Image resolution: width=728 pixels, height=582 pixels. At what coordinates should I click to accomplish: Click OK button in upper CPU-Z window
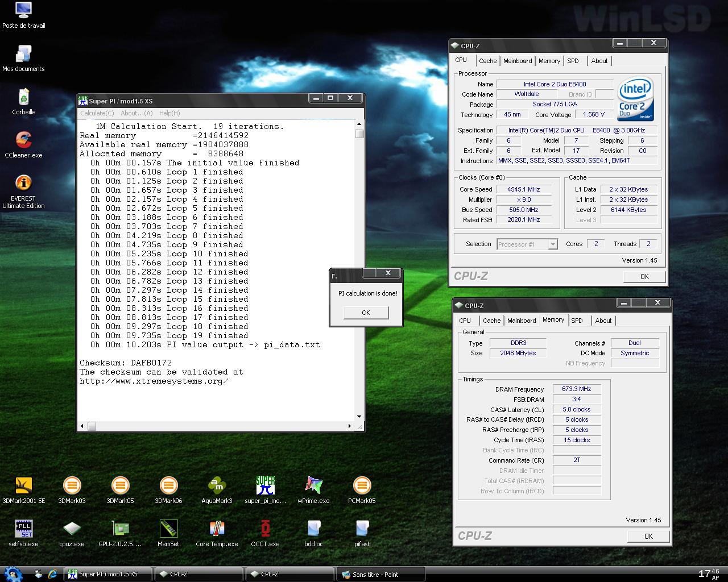[644, 276]
